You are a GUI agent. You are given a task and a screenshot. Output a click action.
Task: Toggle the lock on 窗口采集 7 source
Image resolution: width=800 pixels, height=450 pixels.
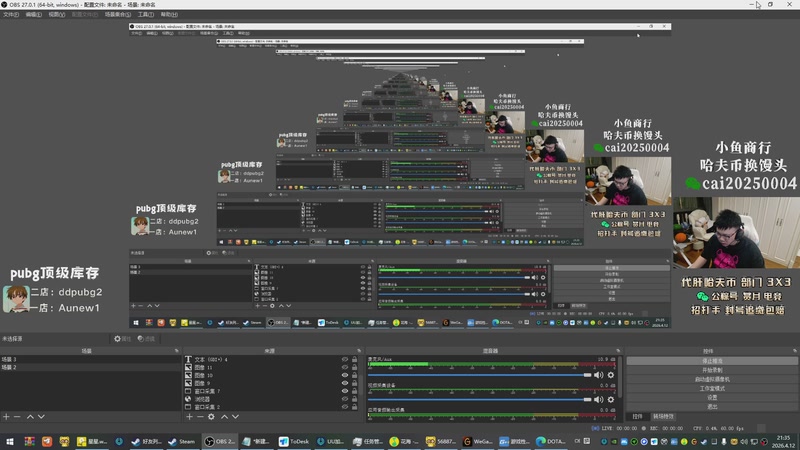[355, 391]
